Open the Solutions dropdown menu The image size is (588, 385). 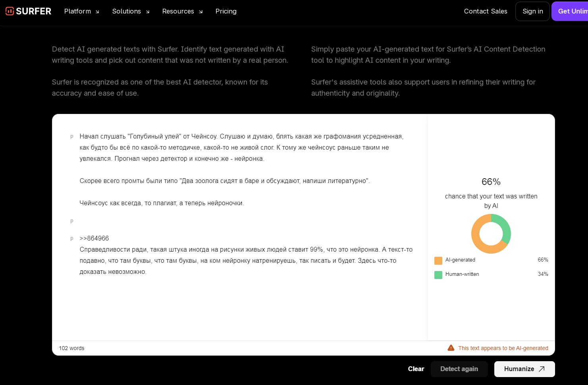(x=131, y=11)
